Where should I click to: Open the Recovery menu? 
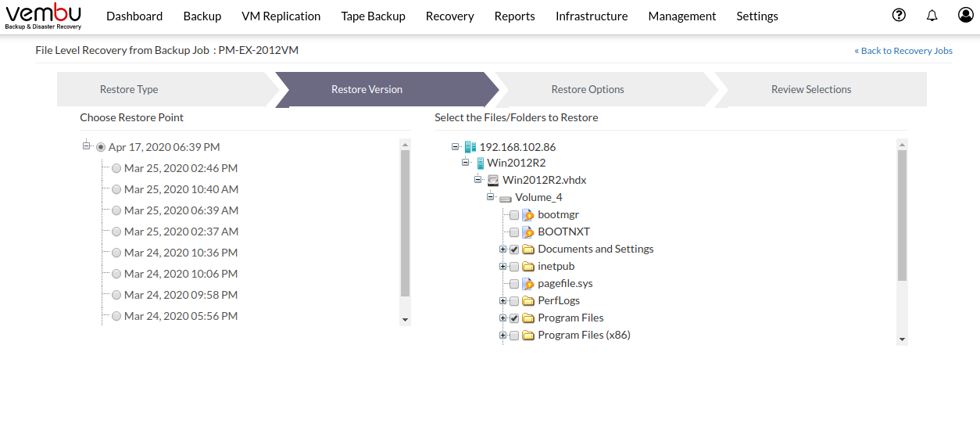pos(449,16)
